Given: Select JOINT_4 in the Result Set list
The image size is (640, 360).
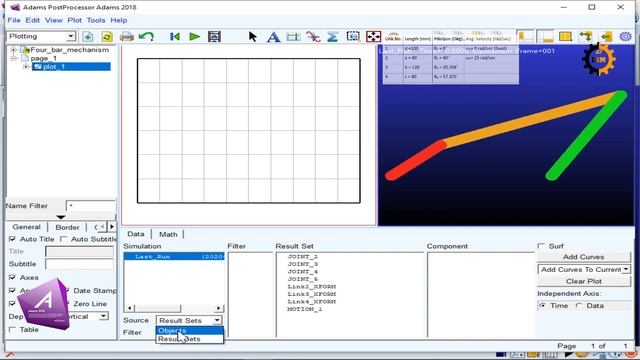Looking at the screenshot, I should 302,271.
